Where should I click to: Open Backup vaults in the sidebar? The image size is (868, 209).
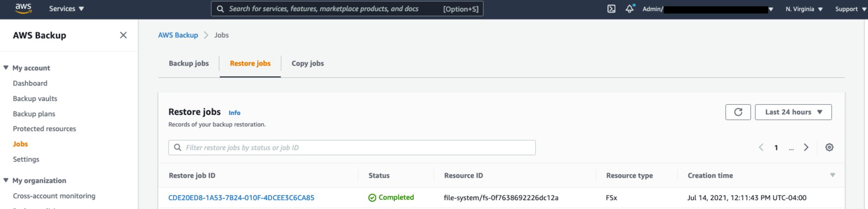pyautogui.click(x=35, y=99)
